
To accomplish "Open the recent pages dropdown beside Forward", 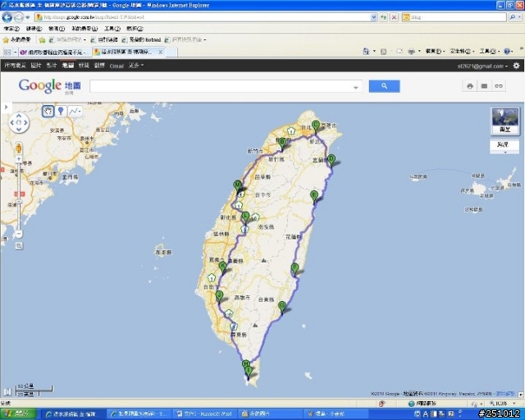I will click(x=28, y=17).
